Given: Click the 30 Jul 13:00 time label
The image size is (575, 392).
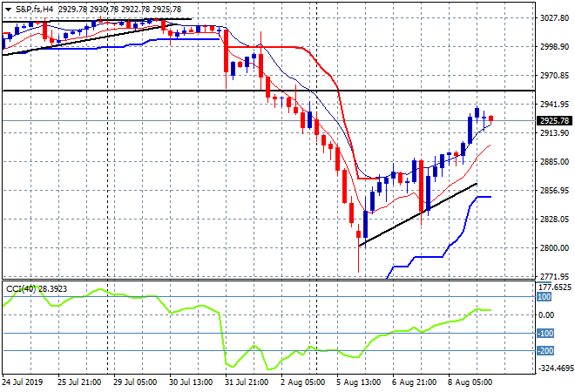Looking at the screenshot, I should point(191,382).
